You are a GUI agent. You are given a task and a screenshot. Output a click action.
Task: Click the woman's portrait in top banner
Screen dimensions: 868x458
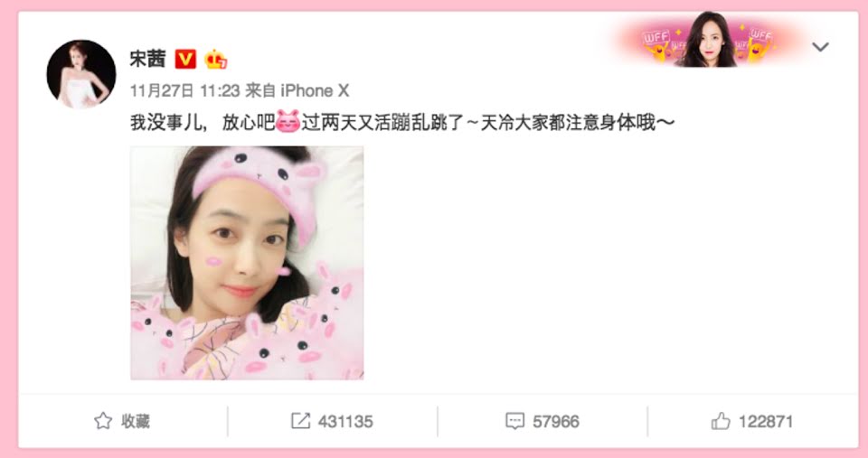706,40
